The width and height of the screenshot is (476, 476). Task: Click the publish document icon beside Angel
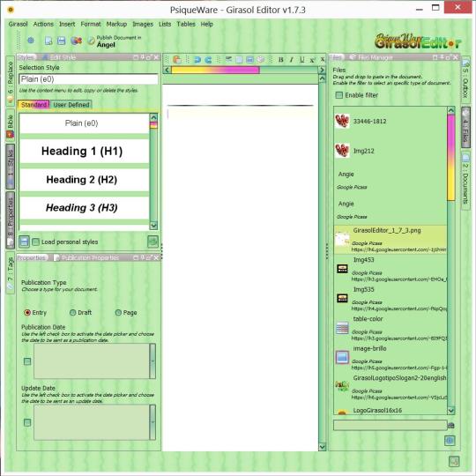[x=91, y=41]
